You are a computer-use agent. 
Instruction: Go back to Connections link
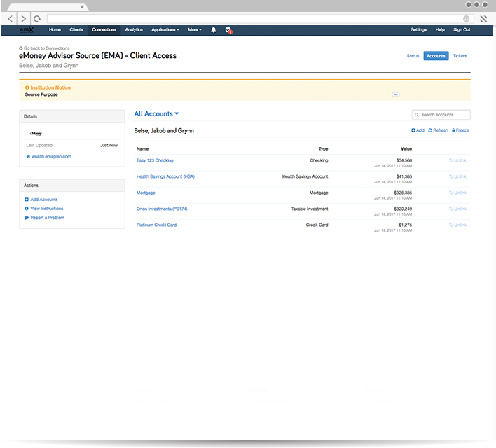pos(44,48)
